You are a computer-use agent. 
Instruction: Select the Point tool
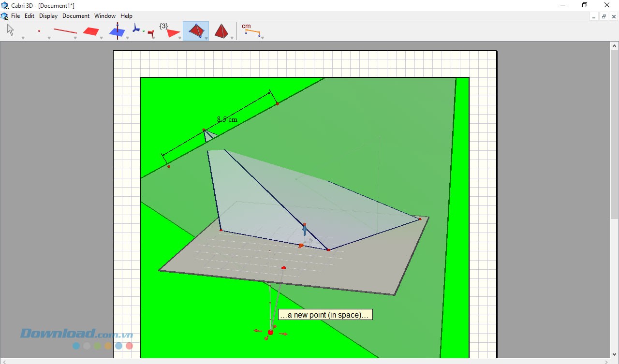pyautogui.click(x=39, y=31)
